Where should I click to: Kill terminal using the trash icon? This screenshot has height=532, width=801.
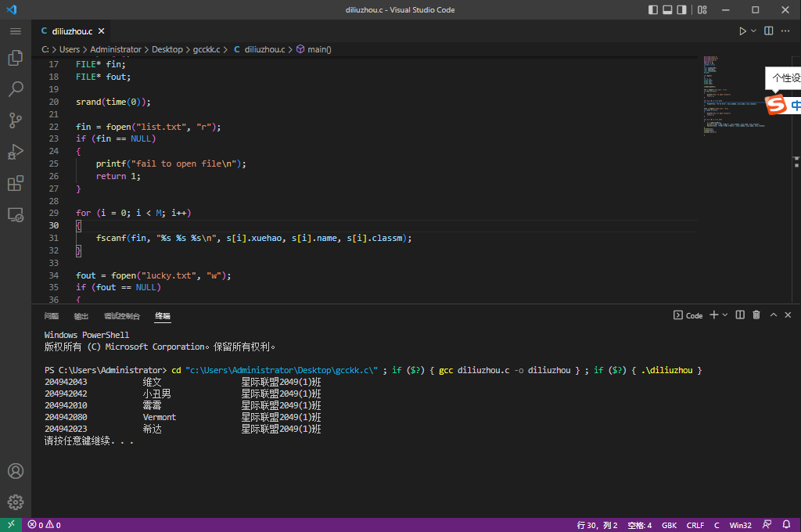[756, 315]
